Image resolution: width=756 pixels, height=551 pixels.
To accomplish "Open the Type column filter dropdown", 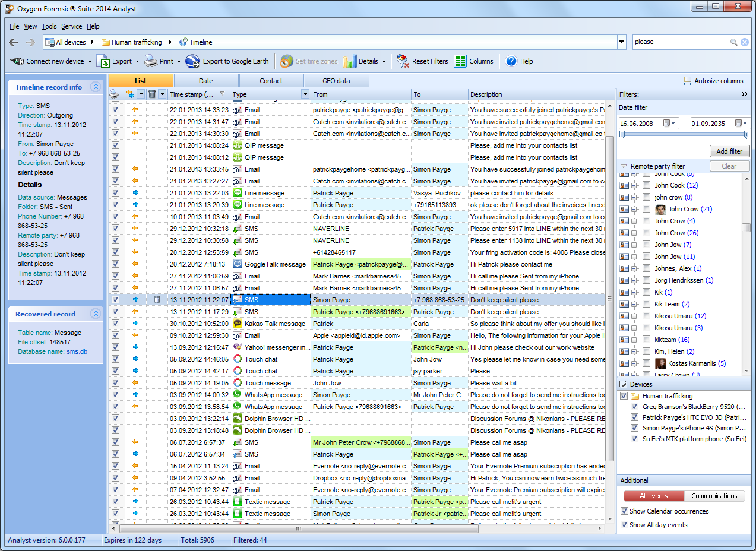I will [305, 94].
